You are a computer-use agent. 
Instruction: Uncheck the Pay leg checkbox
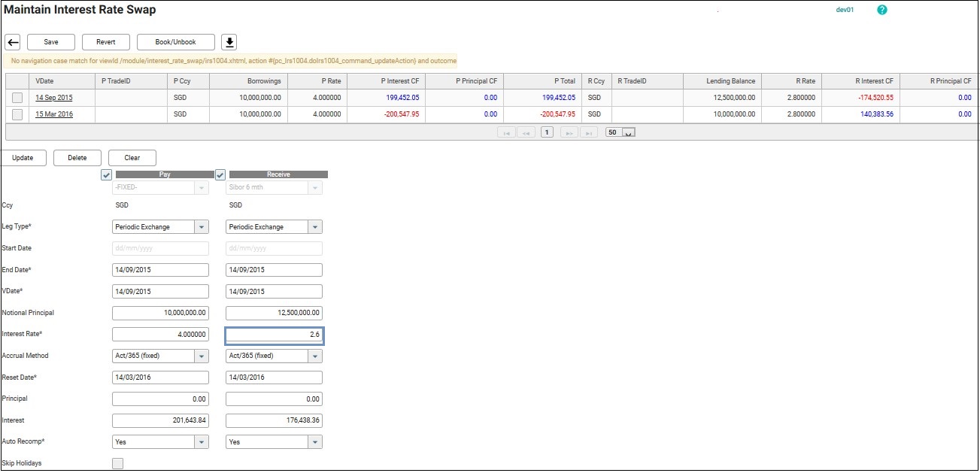click(106, 174)
